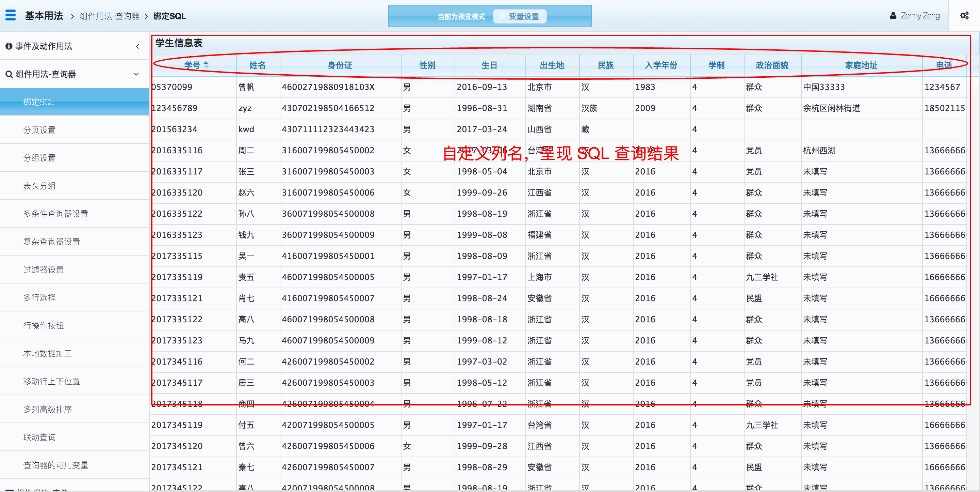The width and height of the screenshot is (980, 492).
Task: Open the 联动查询 sidebar item
Action: (x=39, y=437)
